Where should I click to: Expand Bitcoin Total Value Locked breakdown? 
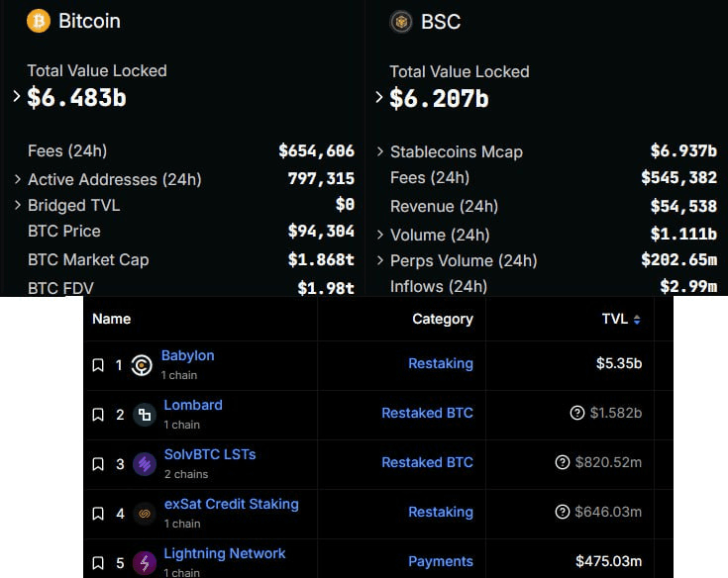[x=17, y=96]
